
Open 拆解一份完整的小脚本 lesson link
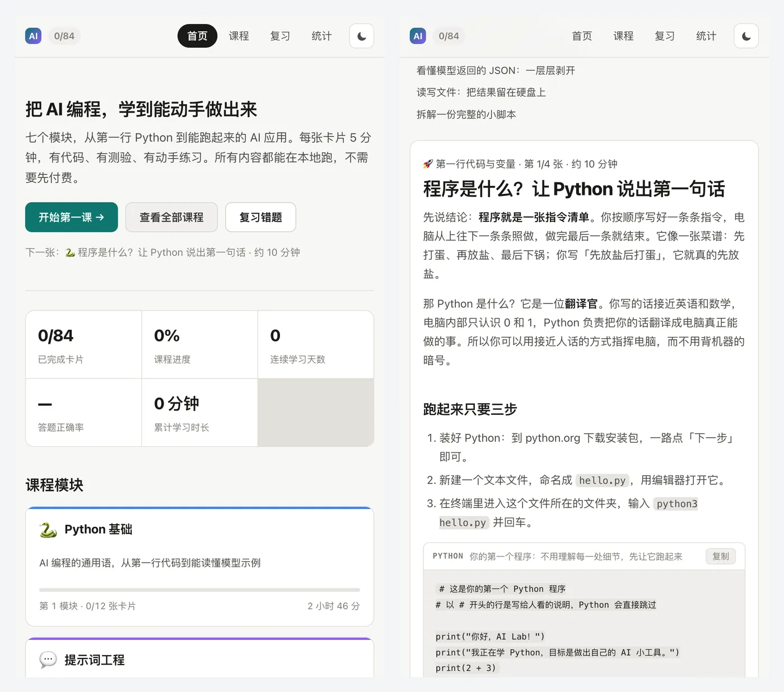[x=466, y=115]
